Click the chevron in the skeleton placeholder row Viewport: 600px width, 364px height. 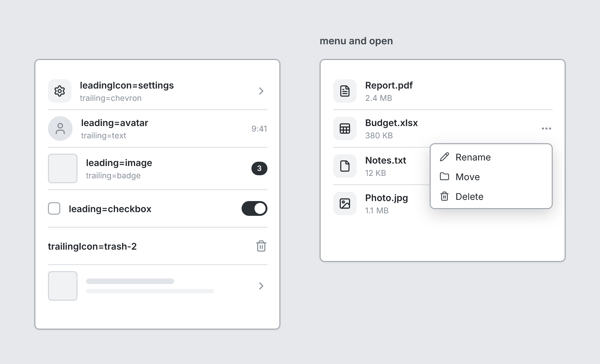coord(261,286)
